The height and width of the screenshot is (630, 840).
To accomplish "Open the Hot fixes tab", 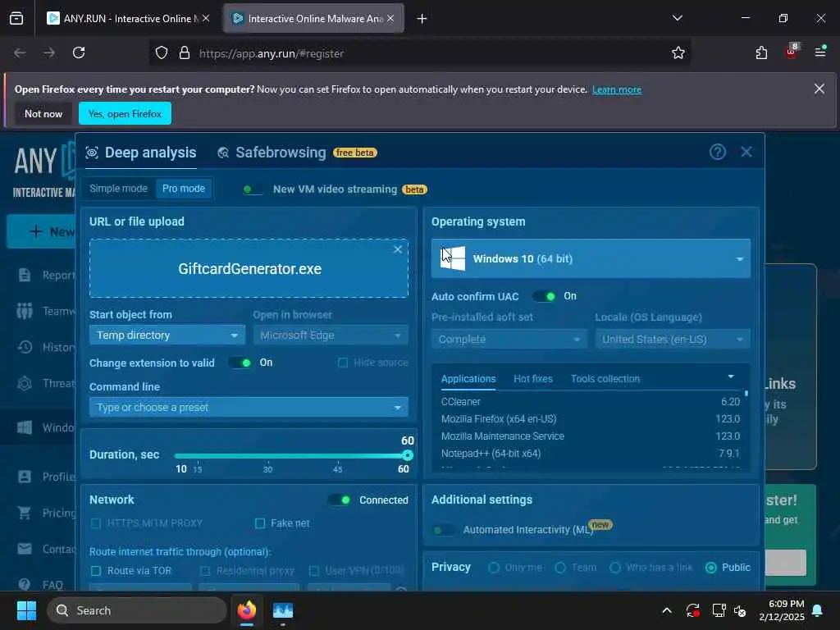I will click(533, 379).
